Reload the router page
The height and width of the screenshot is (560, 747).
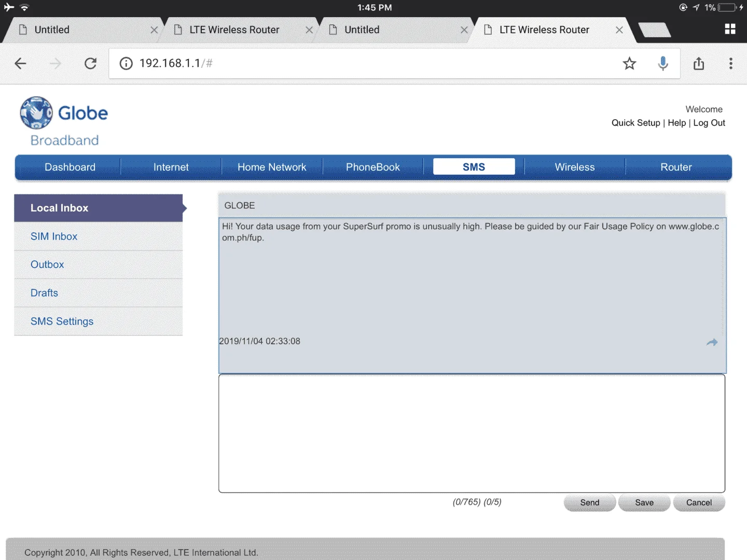90,63
